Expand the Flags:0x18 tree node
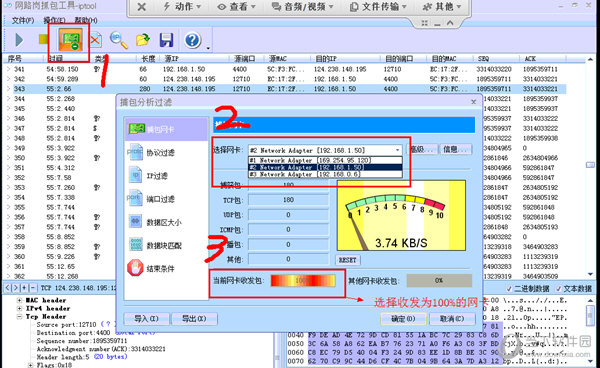Image resolution: width=600 pixels, height=368 pixels. [31, 365]
